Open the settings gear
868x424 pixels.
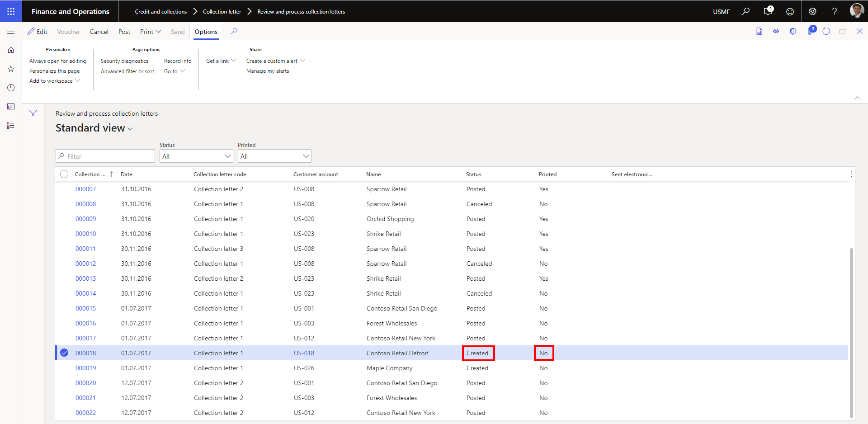(x=812, y=12)
